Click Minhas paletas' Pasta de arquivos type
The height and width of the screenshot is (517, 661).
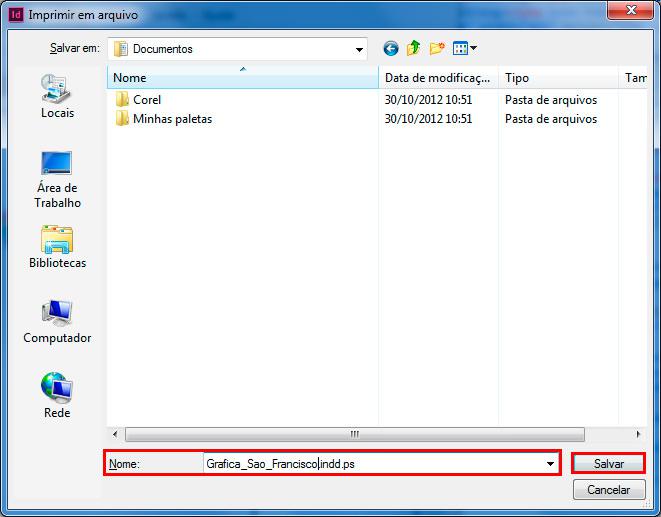(551, 119)
